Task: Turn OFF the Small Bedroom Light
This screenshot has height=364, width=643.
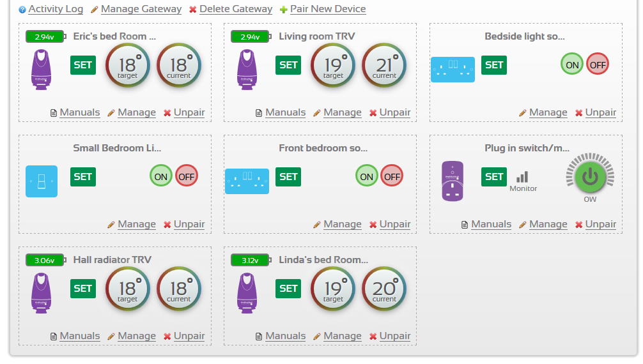Action: pos(187,176)
